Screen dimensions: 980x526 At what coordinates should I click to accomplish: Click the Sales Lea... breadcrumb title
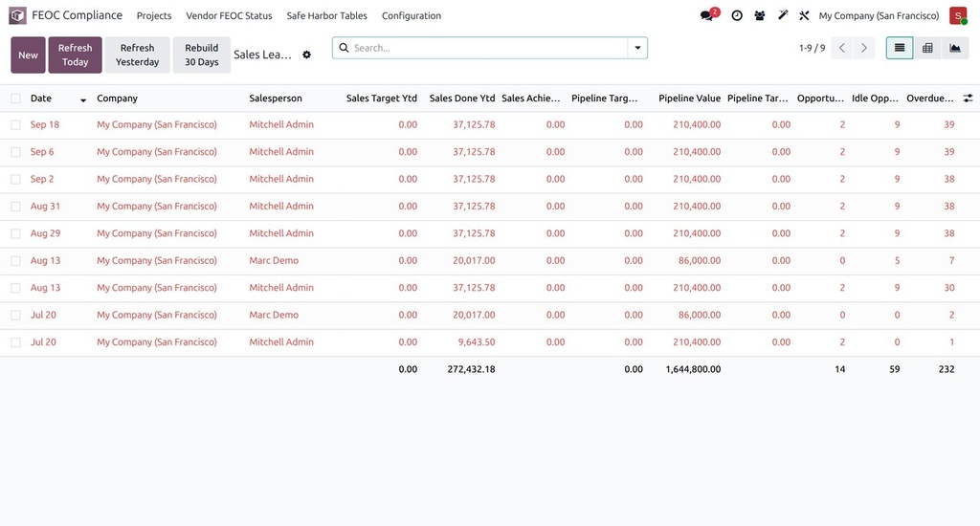tap(262, 55)
